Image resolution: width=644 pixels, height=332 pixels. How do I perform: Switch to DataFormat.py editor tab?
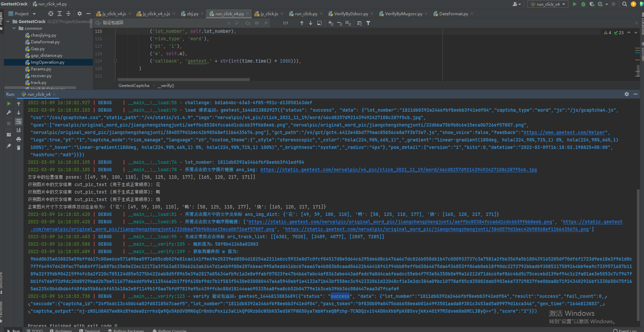click(x=453, y=14)
